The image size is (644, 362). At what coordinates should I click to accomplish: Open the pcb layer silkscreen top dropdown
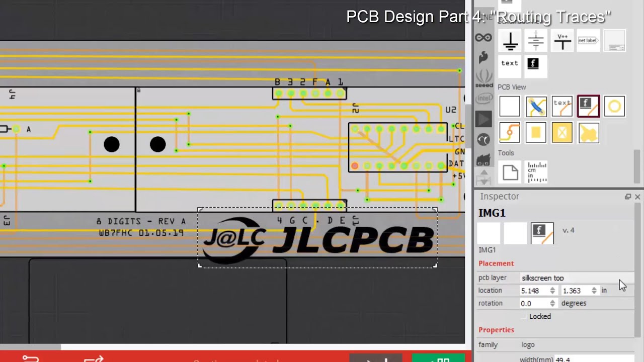click(x=576, y=278)
